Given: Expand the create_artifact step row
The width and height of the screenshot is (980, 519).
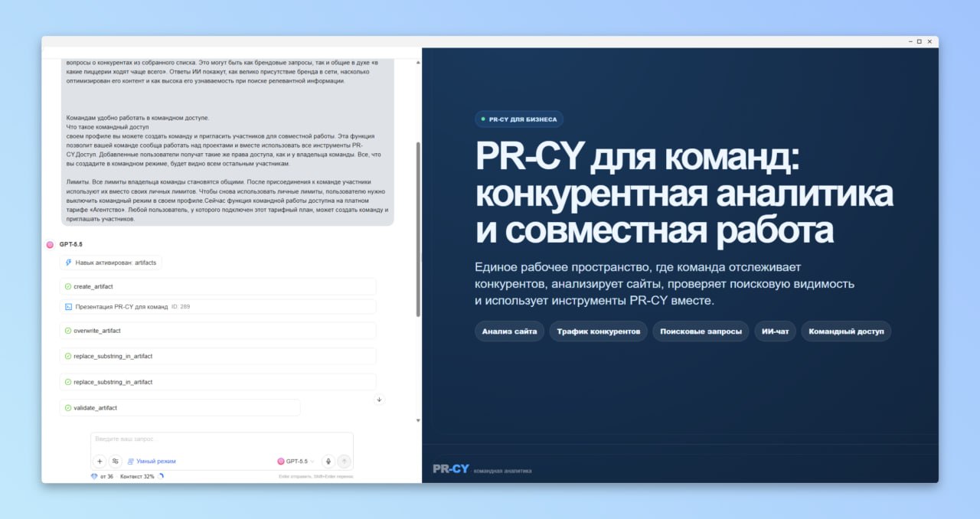Looking at the screenshot, I should click(x=217, y=286).
